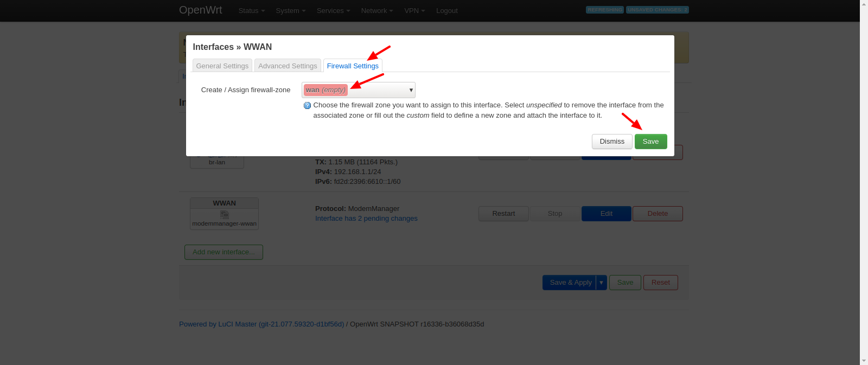
Task: Click the wan (empty) zone badge
Action: (x=325, y=90)
